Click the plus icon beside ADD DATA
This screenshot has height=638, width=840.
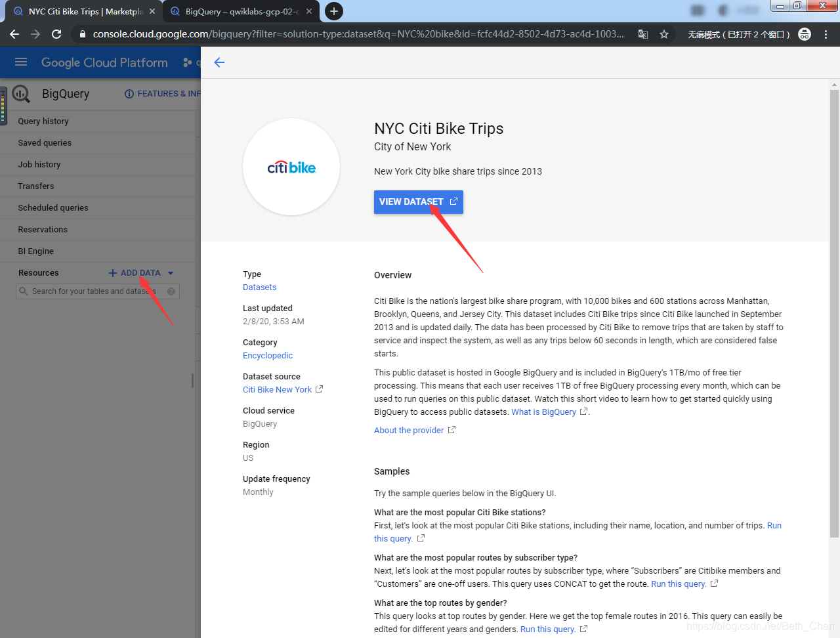(113, 273)
